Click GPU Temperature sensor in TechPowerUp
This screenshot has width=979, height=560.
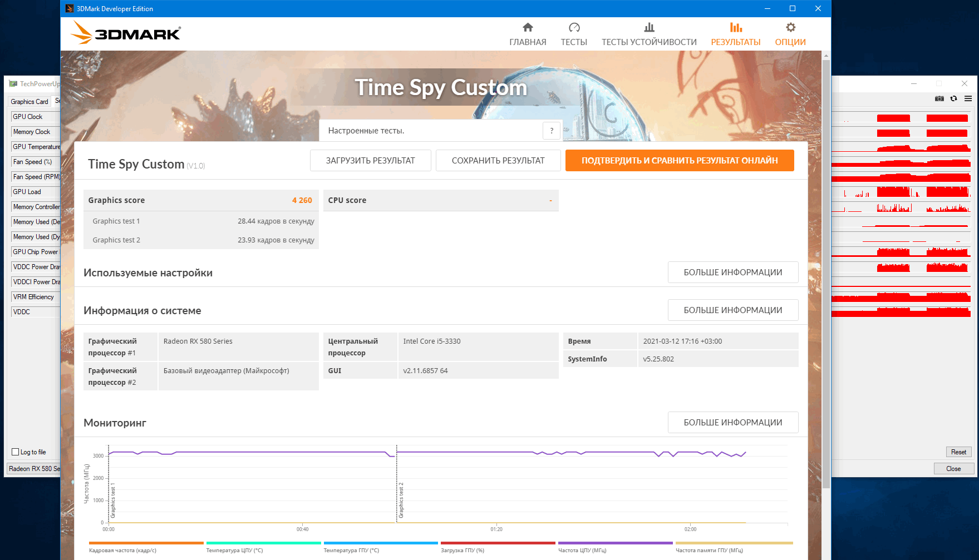pos(36,147)
